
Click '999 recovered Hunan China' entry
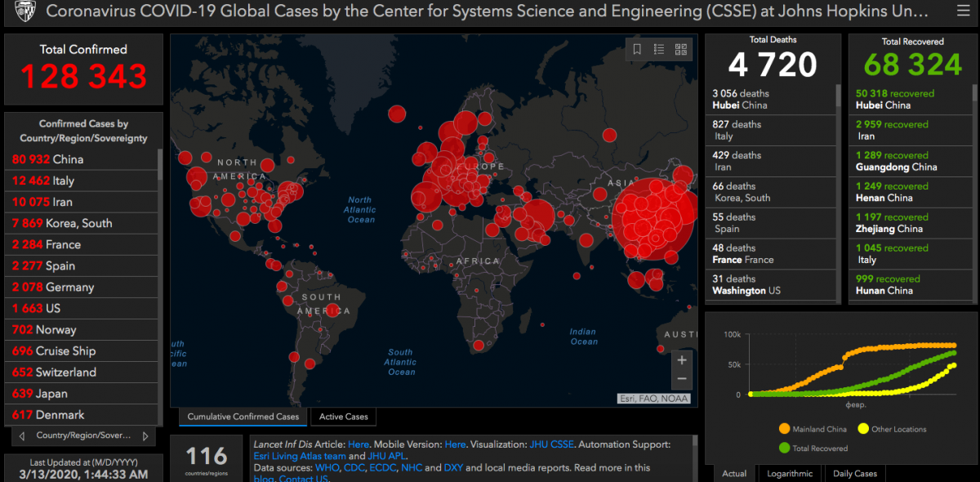pyautogui.click(x=912, y=285)
